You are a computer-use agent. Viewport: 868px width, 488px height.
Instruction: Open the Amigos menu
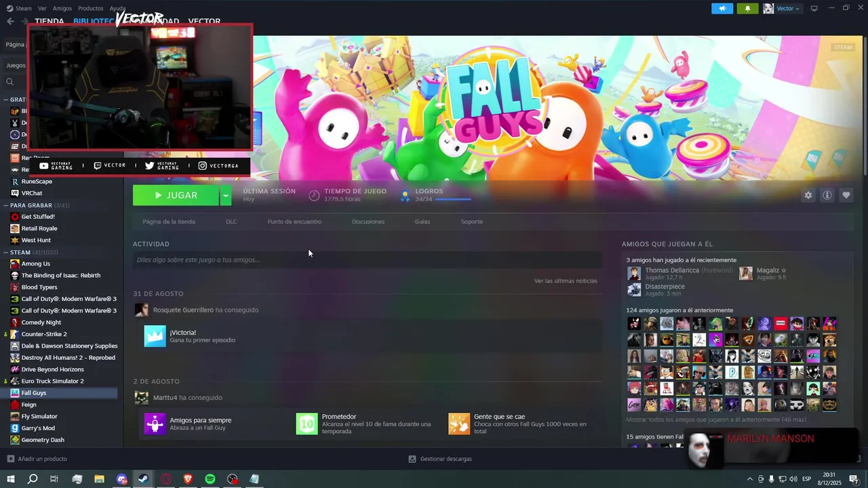62,8
